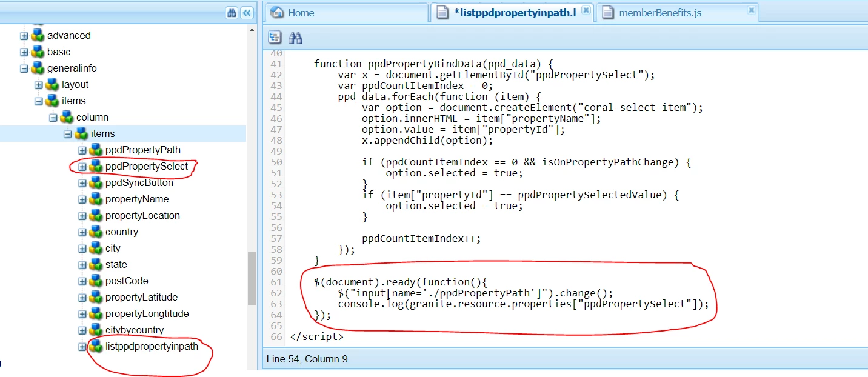Click the node icon next to city

coord(96,248)
